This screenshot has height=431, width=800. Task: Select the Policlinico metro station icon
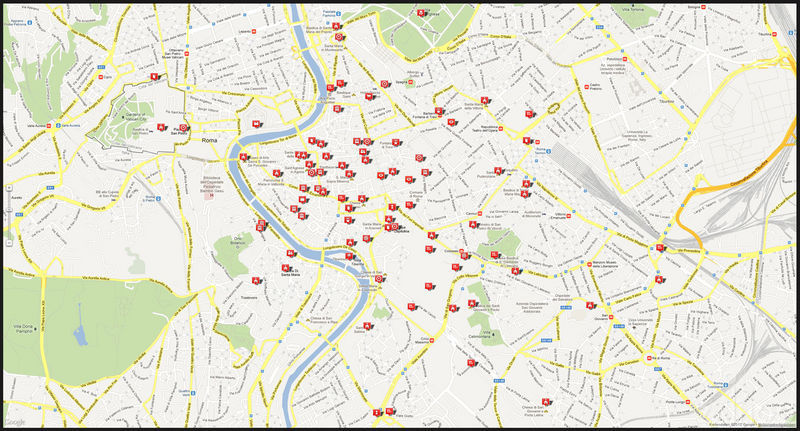click(625, 59)
